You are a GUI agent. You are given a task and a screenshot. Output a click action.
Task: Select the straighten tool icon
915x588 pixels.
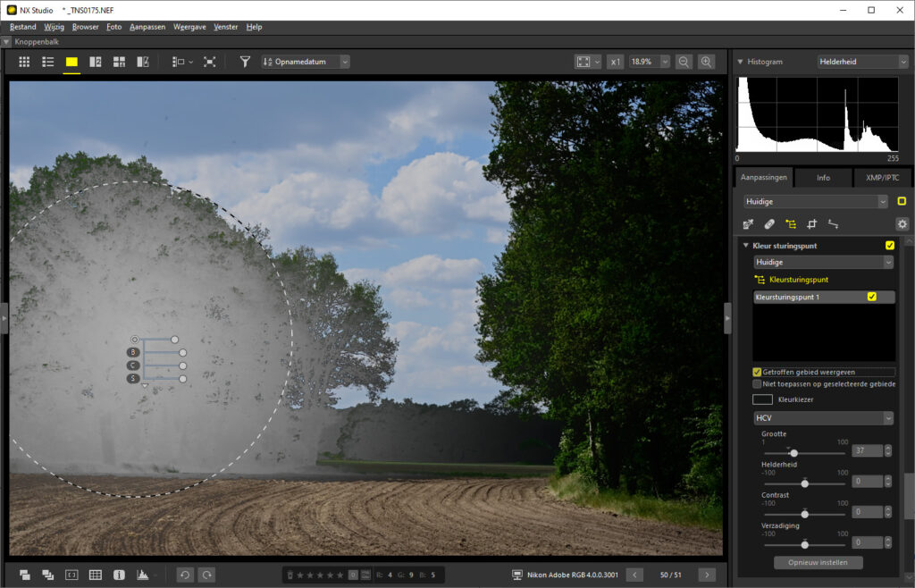click(834, 224)
